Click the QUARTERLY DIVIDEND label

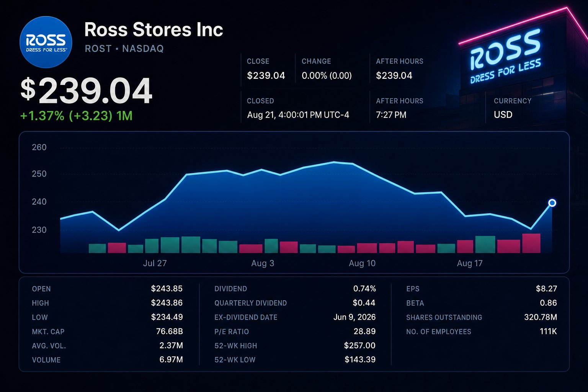250,303
